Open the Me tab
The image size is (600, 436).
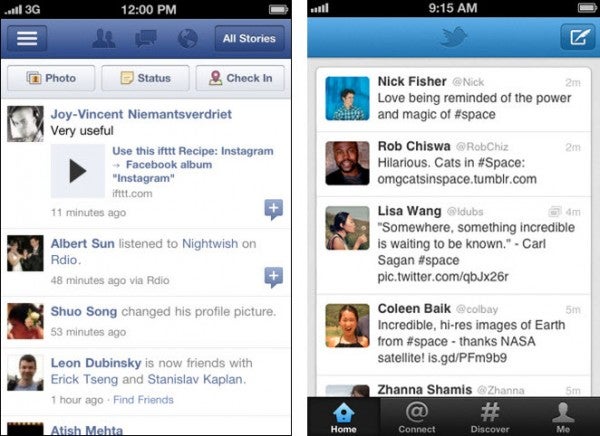click(x=563, y=417)
